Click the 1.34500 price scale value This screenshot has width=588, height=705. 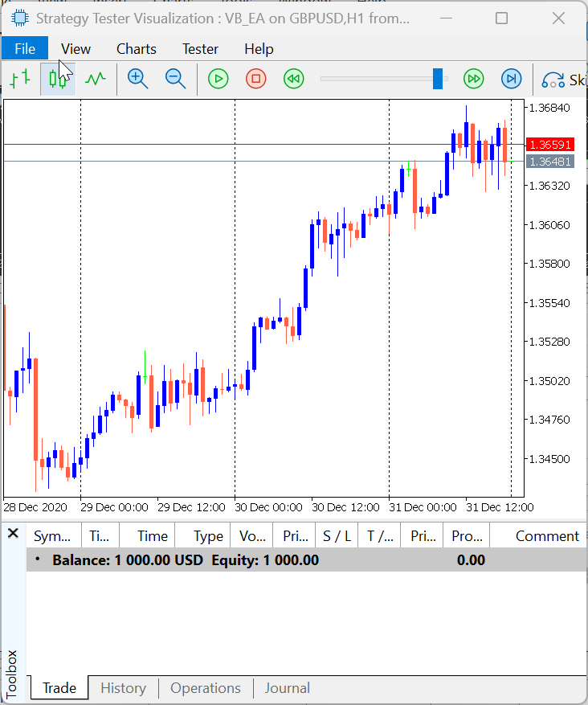coord(549,459)
